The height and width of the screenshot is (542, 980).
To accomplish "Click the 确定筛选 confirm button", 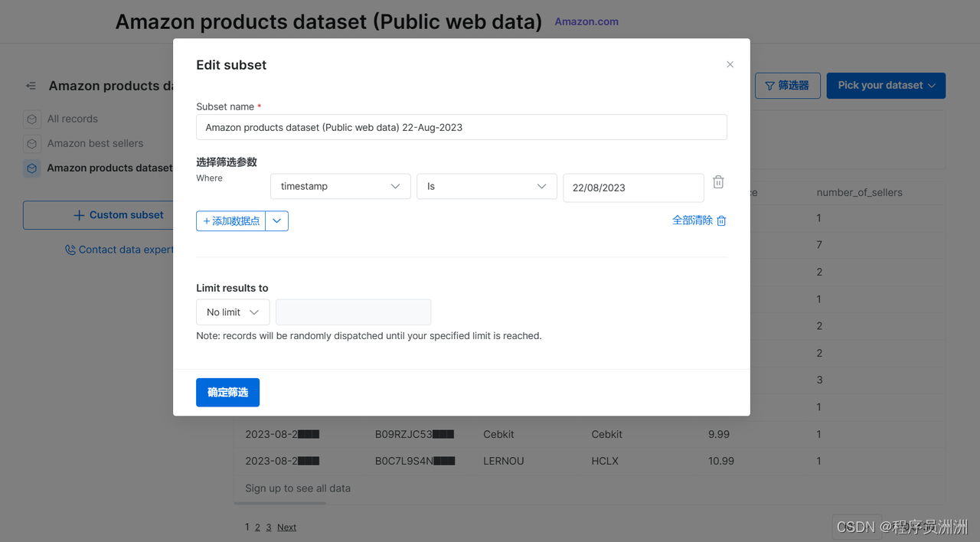I will point(227,393).
